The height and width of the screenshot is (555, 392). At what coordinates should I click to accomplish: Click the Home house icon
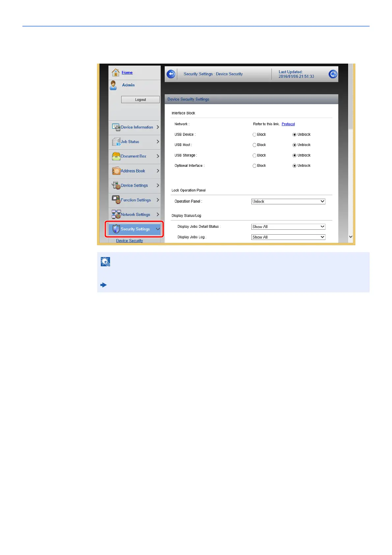coord(116,72)
